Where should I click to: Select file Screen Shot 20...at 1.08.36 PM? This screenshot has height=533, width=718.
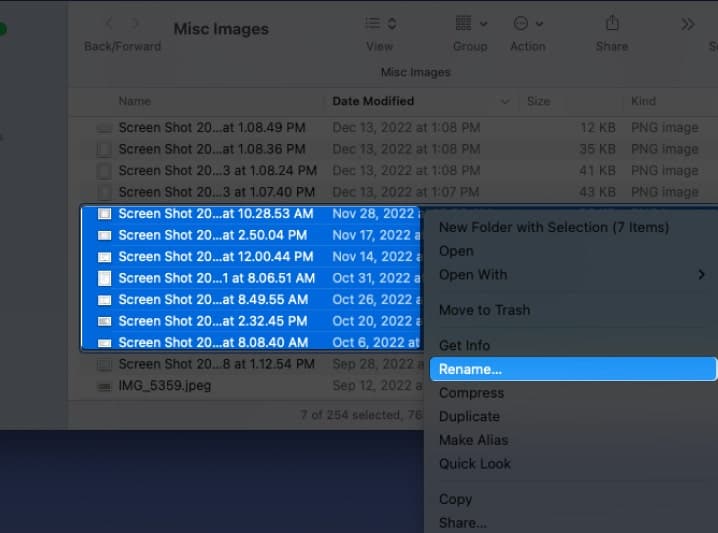pos(212,149)
